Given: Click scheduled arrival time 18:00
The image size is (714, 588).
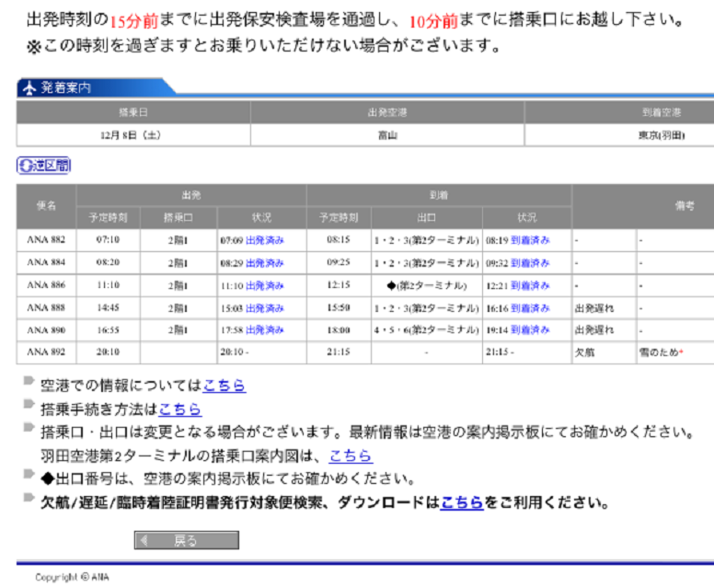Looking at the screenshot, I should coord(339,329).
